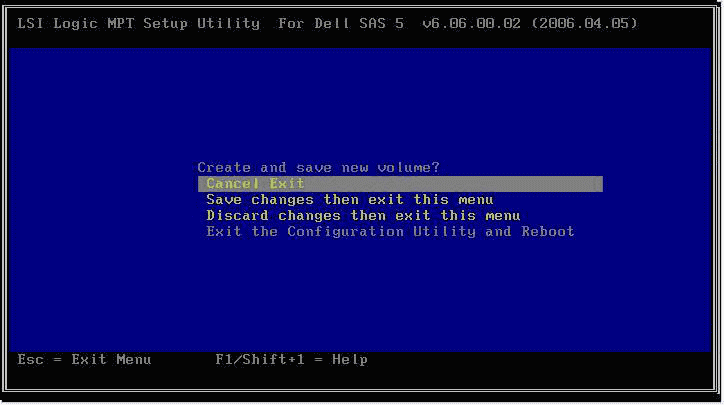Choose Discard changes then exit this menu
This screenshot has width=724, height=405.
(363, 216)
